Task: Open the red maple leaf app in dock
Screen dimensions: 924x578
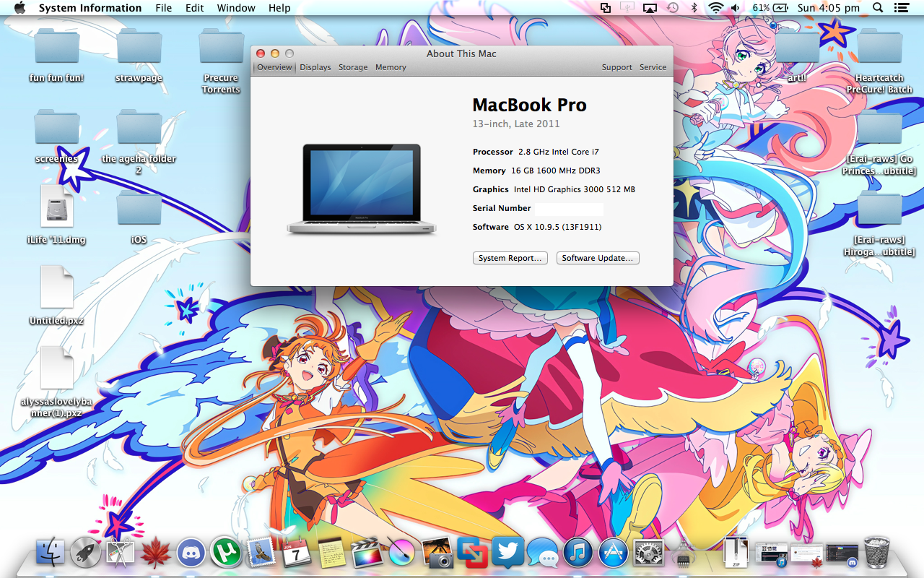Action: click(x=155, y=553)
